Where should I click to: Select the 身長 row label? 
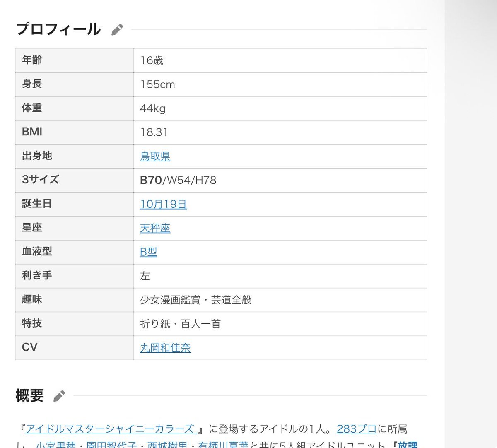pos(32,84)
